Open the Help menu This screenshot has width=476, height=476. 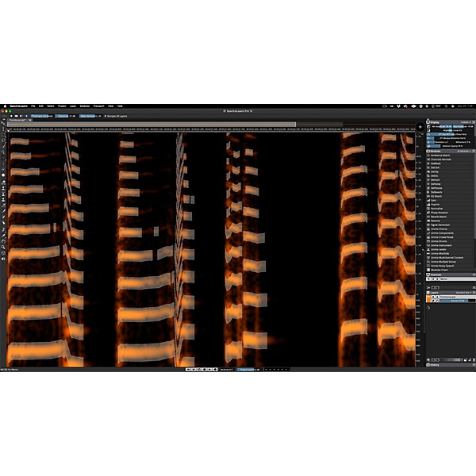tap(120, 106)
